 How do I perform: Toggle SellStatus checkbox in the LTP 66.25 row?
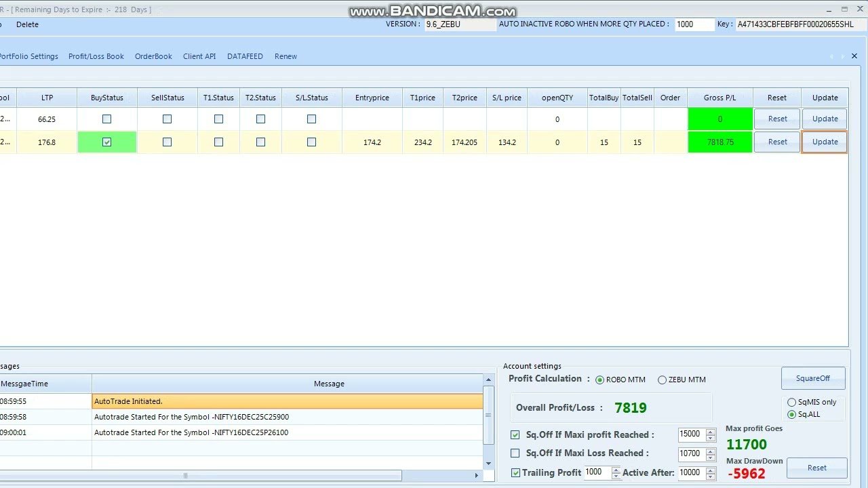click(x=167, y=119)
